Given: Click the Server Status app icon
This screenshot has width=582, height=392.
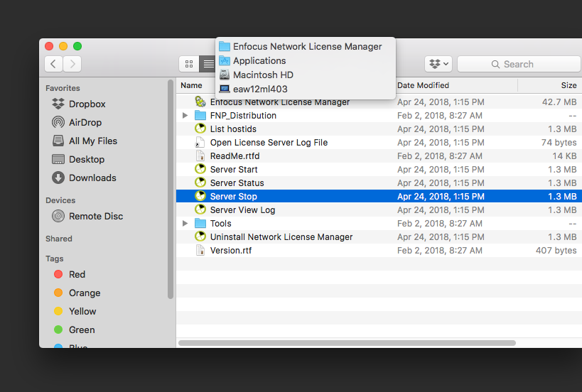Looking at the screenshot, I should 200,183.
